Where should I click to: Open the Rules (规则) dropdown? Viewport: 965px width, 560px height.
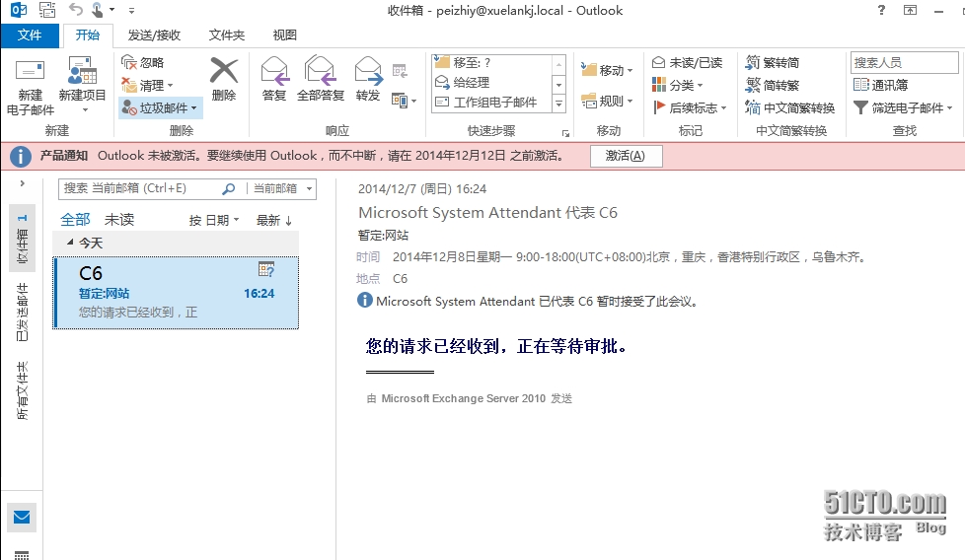[607, 101]
